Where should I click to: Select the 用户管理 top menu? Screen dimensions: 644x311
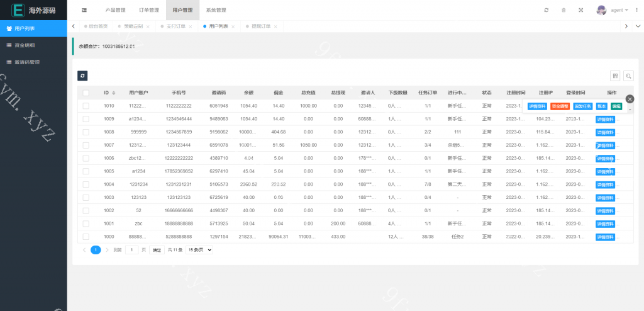(x=183, y=10)
